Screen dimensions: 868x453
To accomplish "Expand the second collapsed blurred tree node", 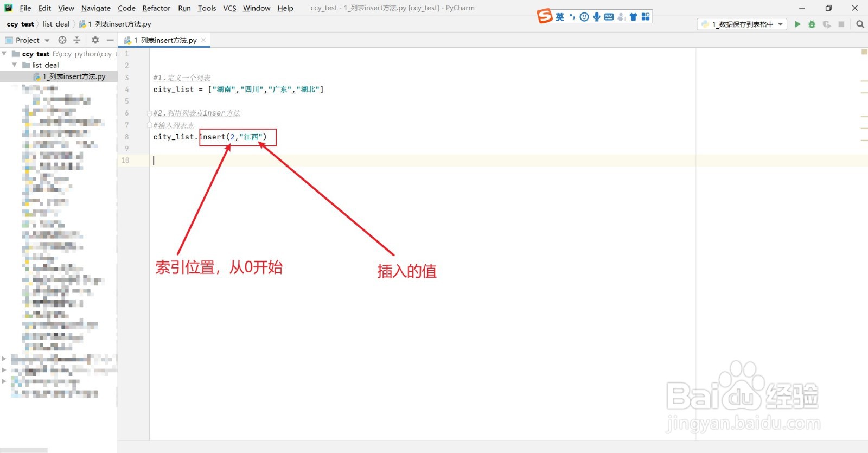I will [4, 370].
